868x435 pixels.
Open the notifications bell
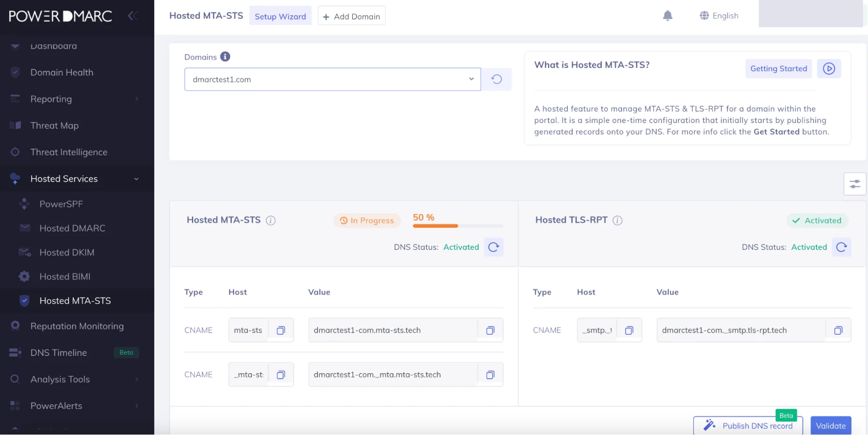click(x=667, y=16)
